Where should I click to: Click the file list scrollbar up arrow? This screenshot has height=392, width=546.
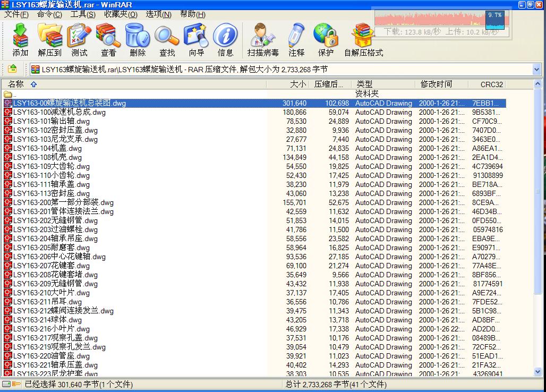tap(538, 84)
